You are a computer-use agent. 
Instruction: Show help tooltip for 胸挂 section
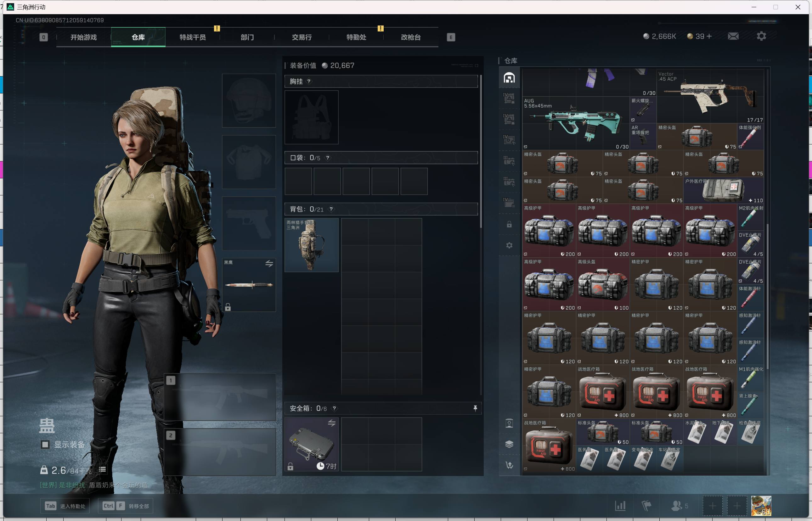pyautogui.click(x=308, y=81)
